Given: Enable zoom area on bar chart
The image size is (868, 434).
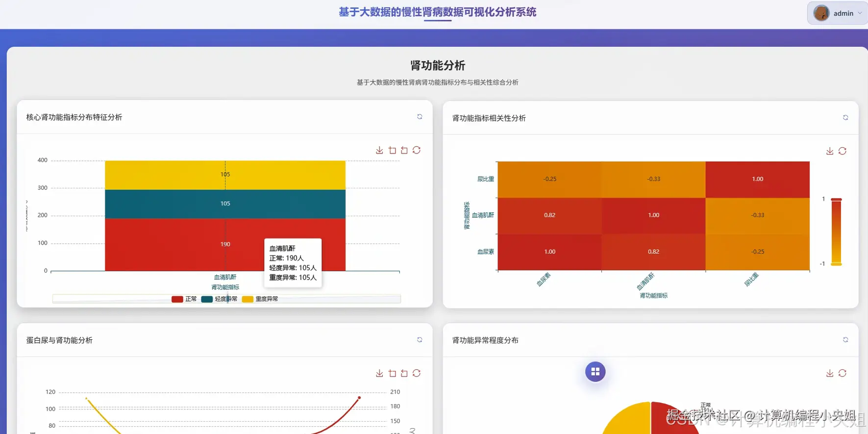Looking at the screenshot, I should pyautogui.click(x=392, y=150).
